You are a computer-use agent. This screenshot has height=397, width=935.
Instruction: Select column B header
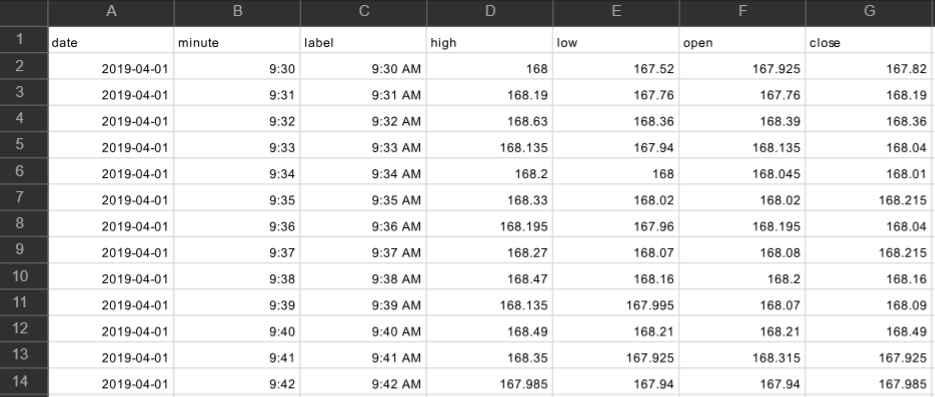click(x=237, y=13)
